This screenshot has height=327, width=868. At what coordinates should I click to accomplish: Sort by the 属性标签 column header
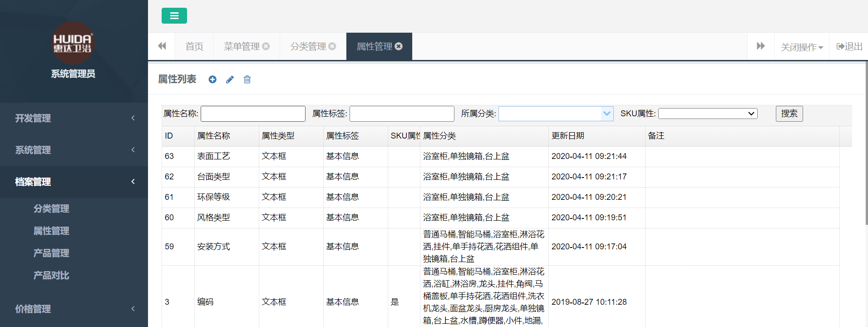tap(355, 136)
